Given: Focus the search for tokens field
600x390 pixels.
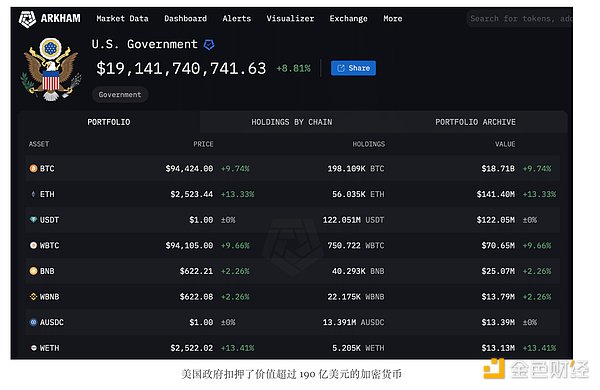Looking at the screenshot, I should click(520, 18).
